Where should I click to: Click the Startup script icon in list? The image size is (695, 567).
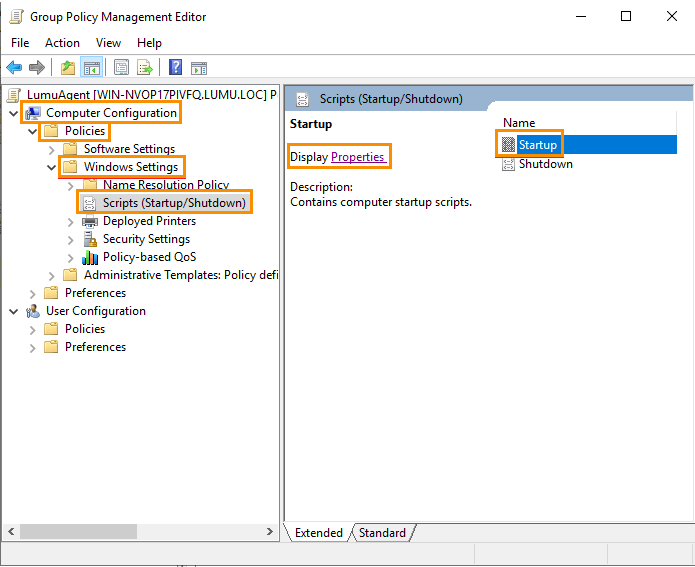(508, 145)
